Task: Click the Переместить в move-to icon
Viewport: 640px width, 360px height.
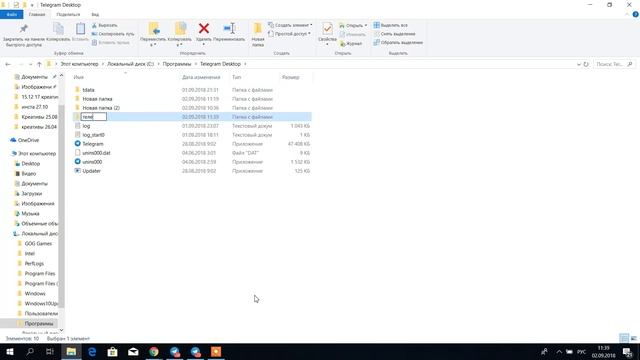Action: (x=153, y=29)
